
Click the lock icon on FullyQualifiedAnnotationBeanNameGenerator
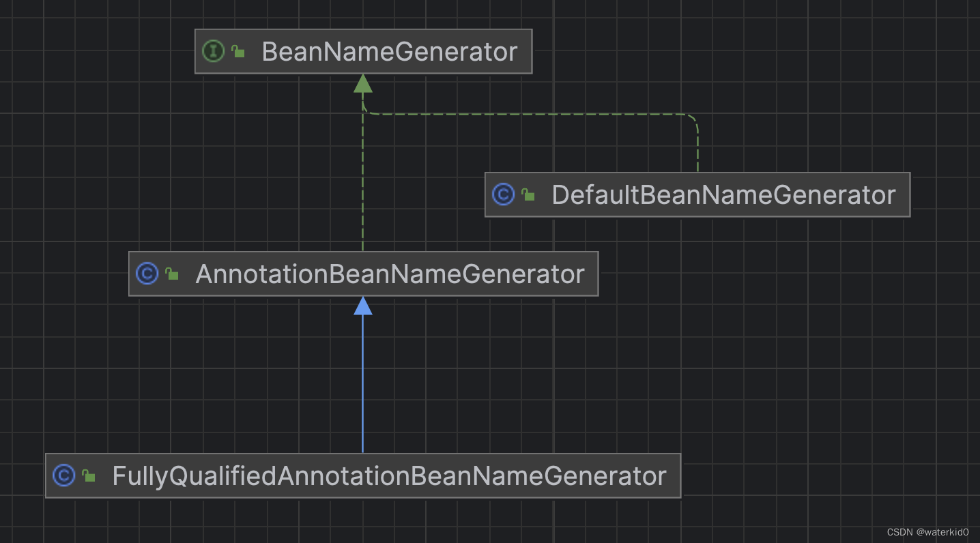[x=88, y=476]
